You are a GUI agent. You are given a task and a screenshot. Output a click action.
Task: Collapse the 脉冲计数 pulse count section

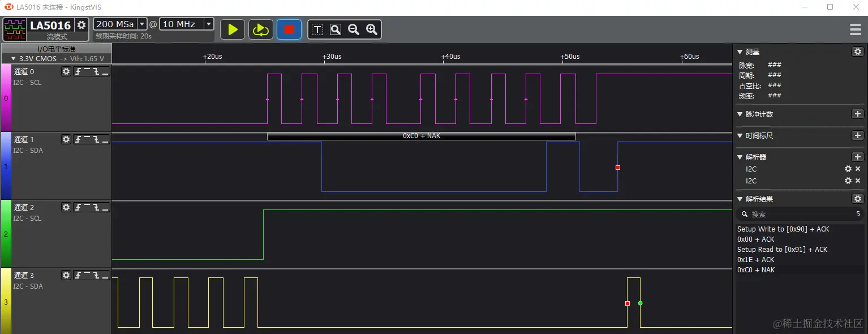[x=740, y=114]
